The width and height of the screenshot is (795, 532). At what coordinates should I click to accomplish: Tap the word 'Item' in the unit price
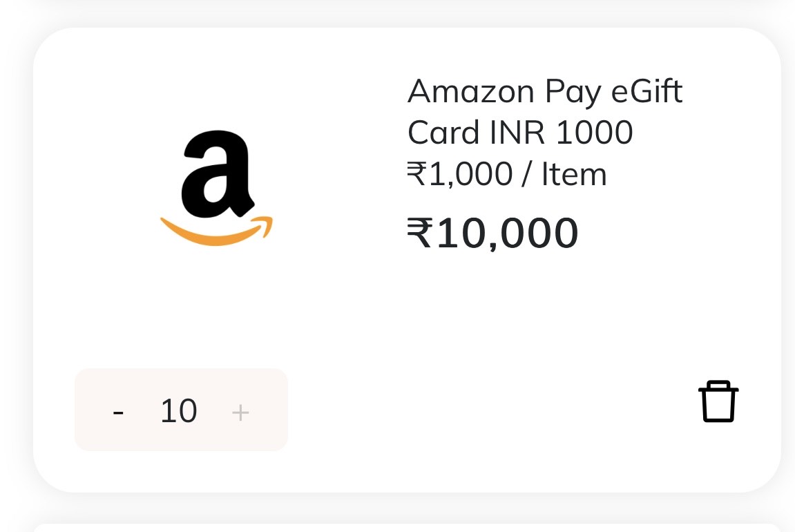574,174
